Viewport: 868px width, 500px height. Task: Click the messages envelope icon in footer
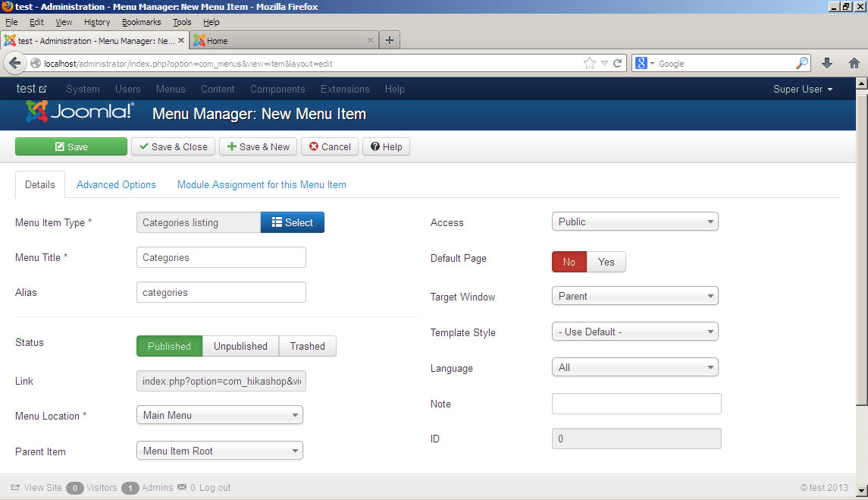(x=182, y=487)
